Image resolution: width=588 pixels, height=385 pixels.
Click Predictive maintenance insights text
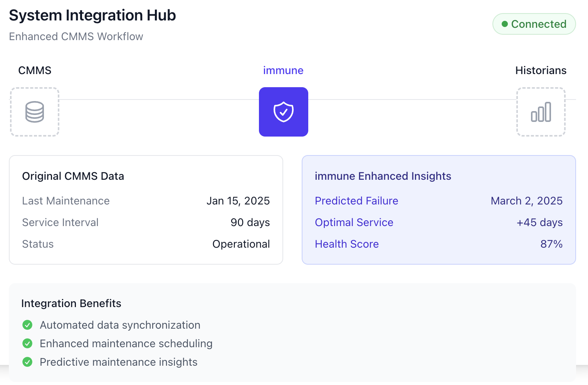(119, 362)
